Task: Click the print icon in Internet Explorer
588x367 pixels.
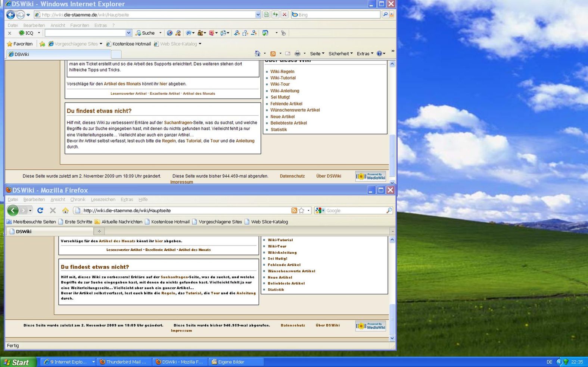Action: click(x=297, y=54)
